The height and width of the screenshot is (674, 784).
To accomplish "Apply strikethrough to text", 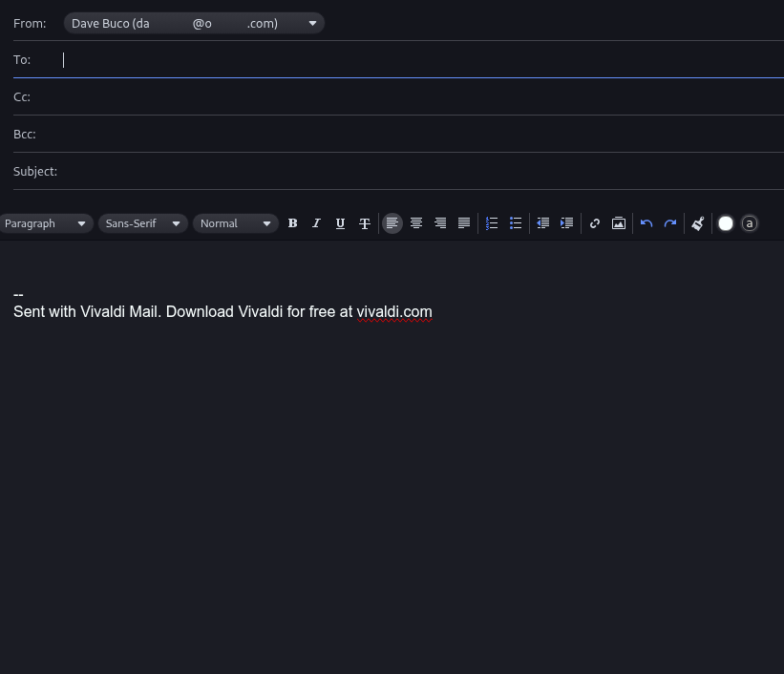I will 365,223.
